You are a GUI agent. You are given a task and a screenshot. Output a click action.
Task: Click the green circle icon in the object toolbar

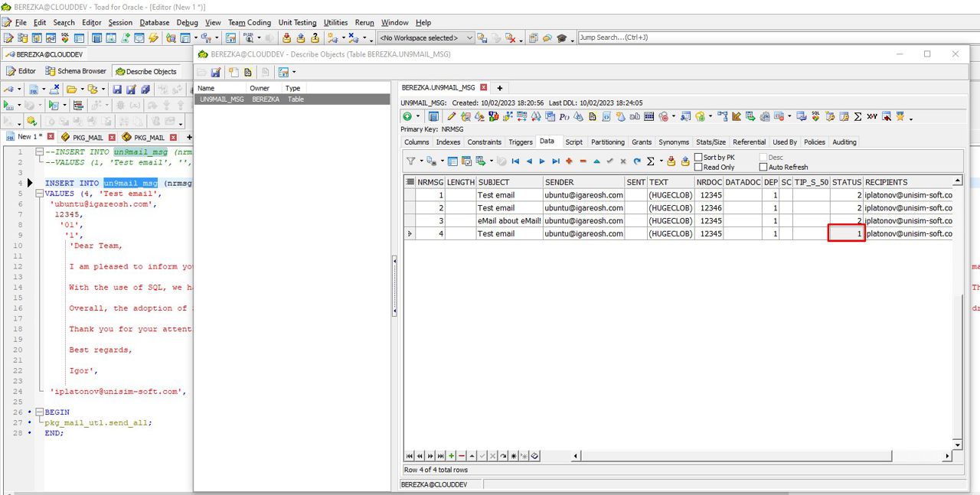coord(407,116)
